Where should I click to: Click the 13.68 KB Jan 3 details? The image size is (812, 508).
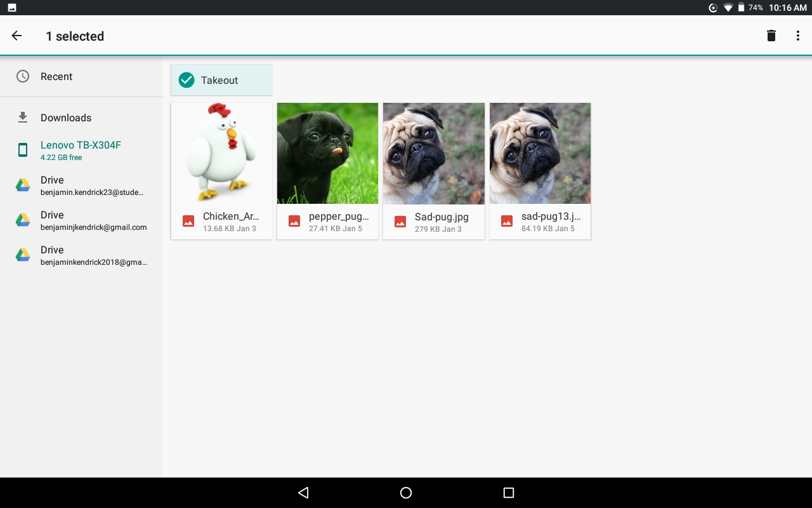click(x=230, y=229)
